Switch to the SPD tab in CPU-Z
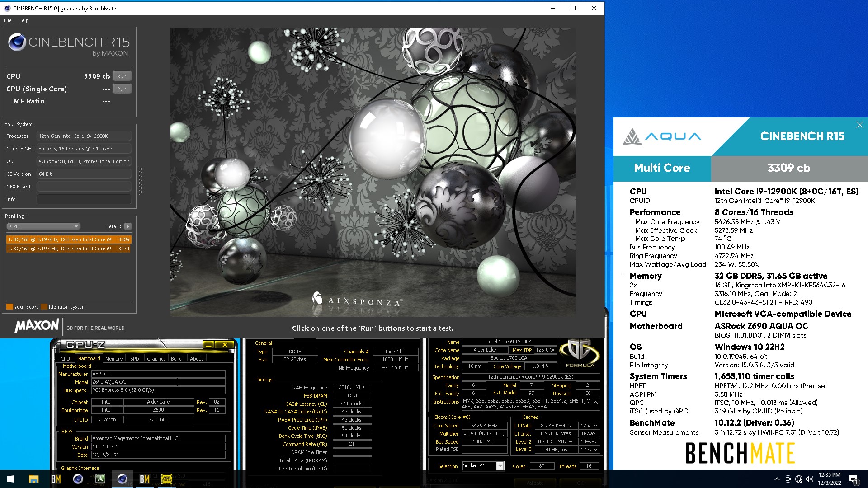868x488 pixels. pyautogui.click(x=135, y=359)
